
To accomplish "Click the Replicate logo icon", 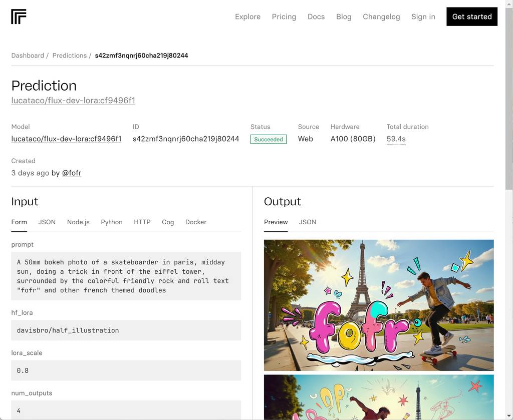I will [x=19, y=17].
